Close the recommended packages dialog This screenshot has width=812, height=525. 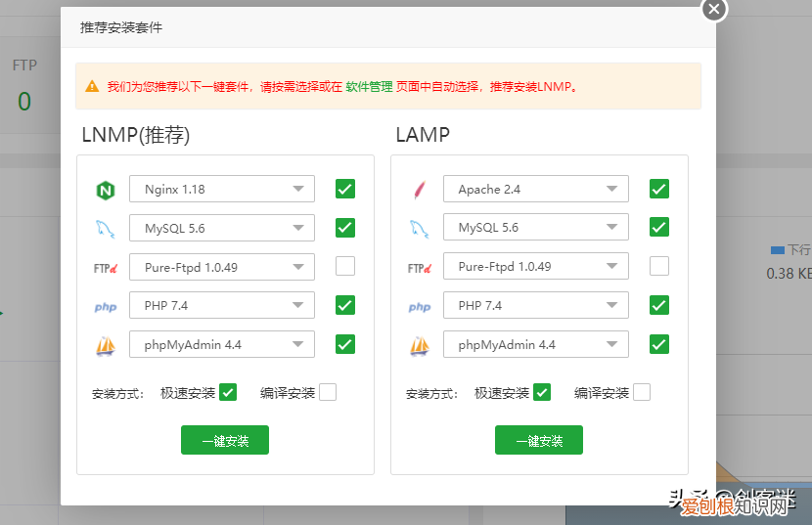714,9
